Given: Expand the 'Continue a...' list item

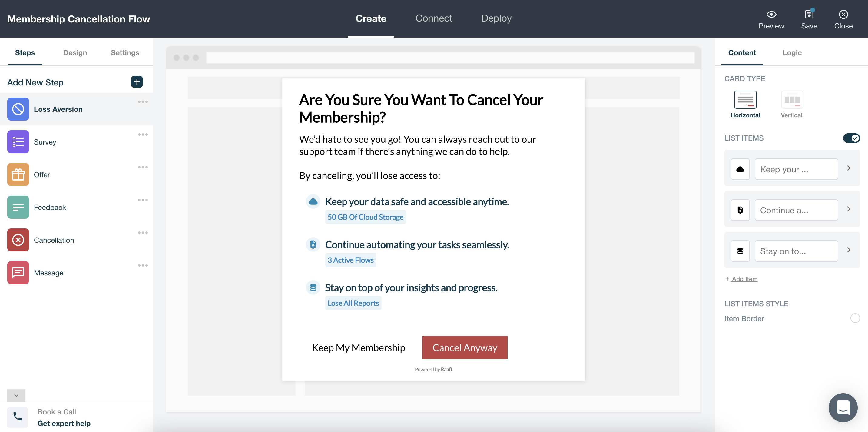Looking at the screenshot, I should 849,209.
